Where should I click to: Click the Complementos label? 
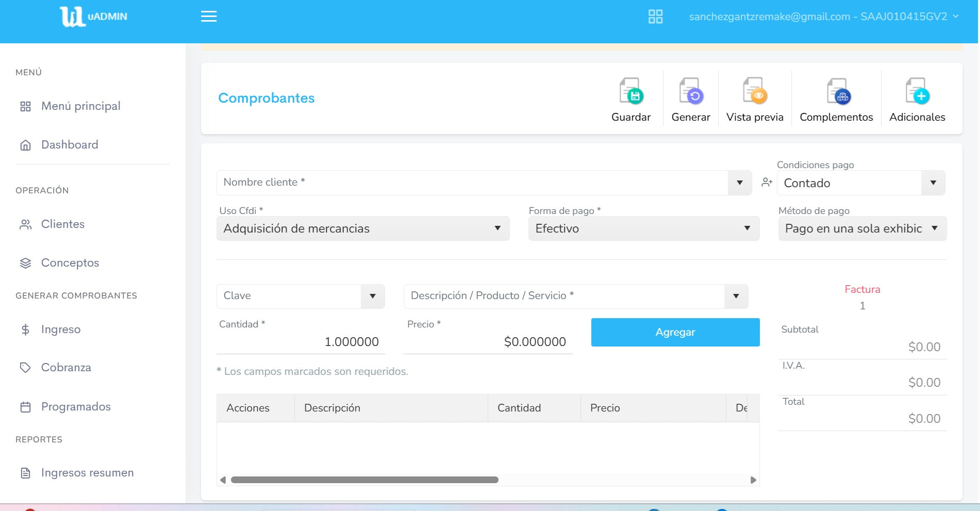(x=836, y=117)
